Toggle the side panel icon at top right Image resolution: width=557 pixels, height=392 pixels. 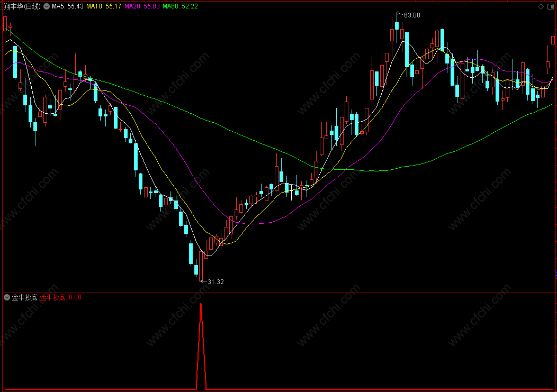tap(550, 6)
